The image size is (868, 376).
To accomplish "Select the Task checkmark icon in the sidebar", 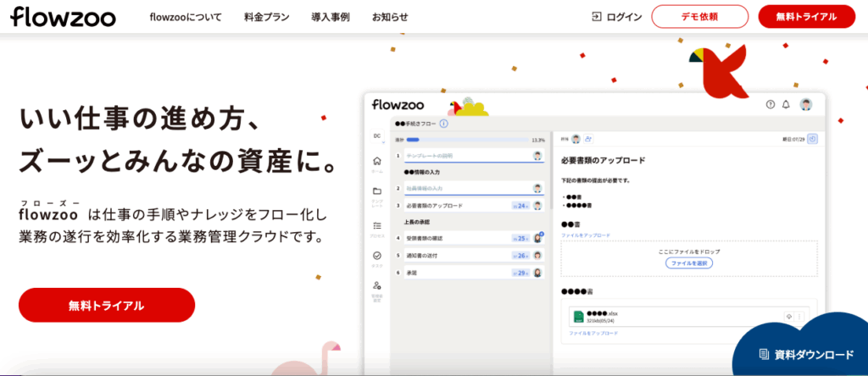I will pyautogui.click(x=377, y=256).
